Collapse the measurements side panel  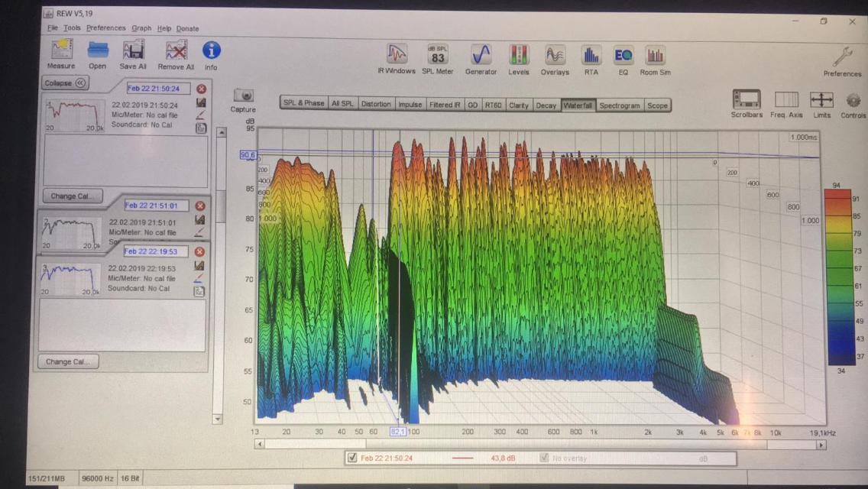point(65,83)
